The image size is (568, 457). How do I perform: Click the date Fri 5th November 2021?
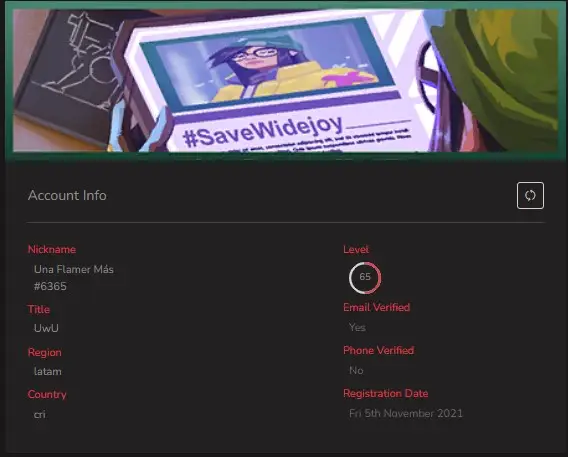(x=406, y=414)
